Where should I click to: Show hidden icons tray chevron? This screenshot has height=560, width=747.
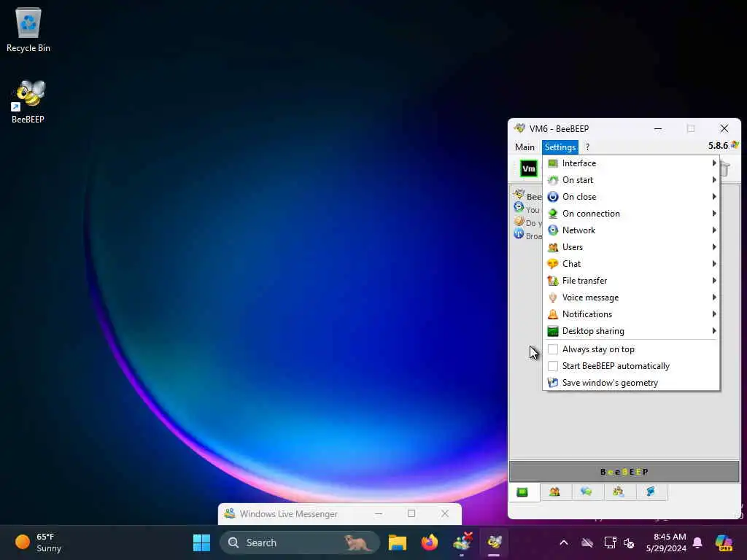coord(564,542)
